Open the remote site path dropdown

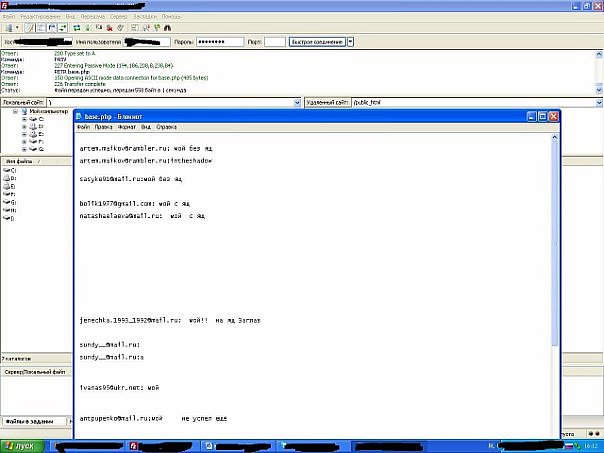tap(598, 102)
